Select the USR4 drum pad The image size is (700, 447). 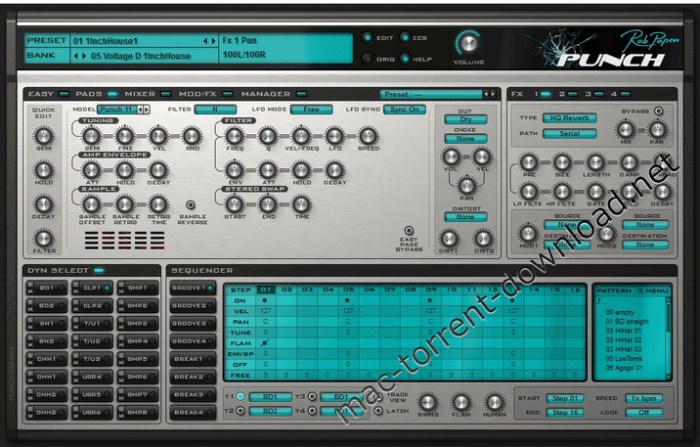coord(92,377)
